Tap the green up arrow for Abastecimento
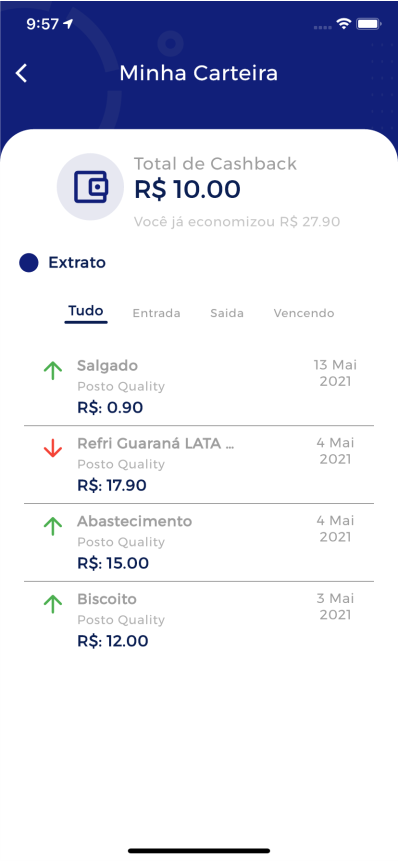 pos(53,527)
